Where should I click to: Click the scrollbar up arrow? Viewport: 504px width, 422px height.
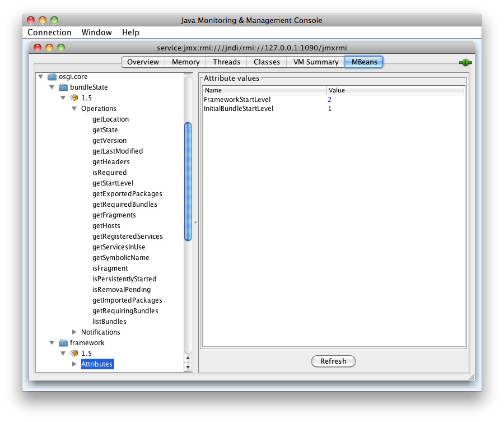(188, 358)
